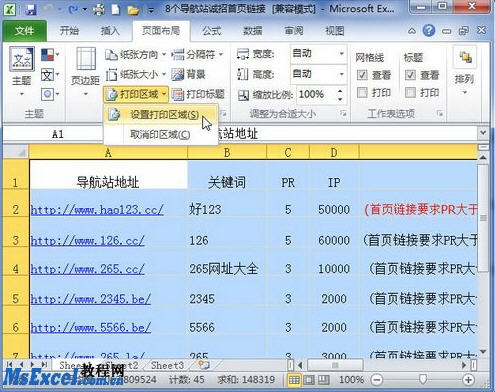Toggle 网格线 查看 gridlines view checkbox
This screenshot has width=495, height=392.
(x=362, y=75)
